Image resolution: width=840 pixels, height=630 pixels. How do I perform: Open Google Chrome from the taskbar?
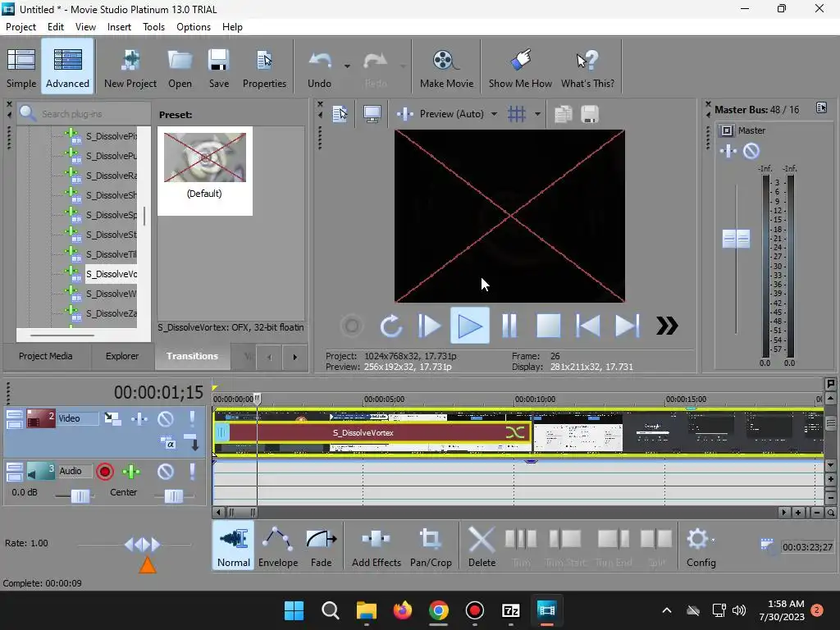click(x=439, y=610)
